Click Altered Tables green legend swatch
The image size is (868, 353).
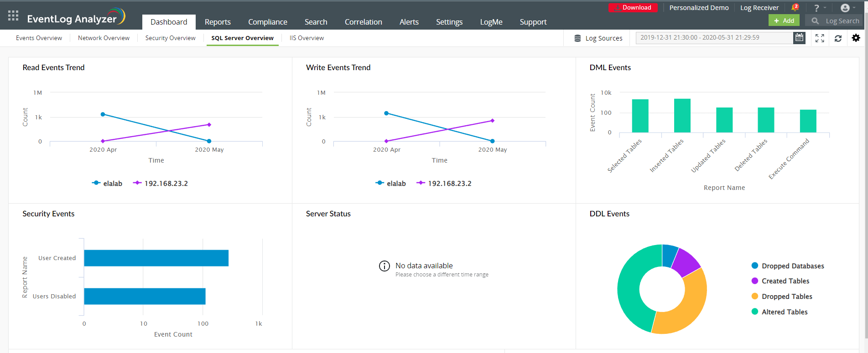755,312
